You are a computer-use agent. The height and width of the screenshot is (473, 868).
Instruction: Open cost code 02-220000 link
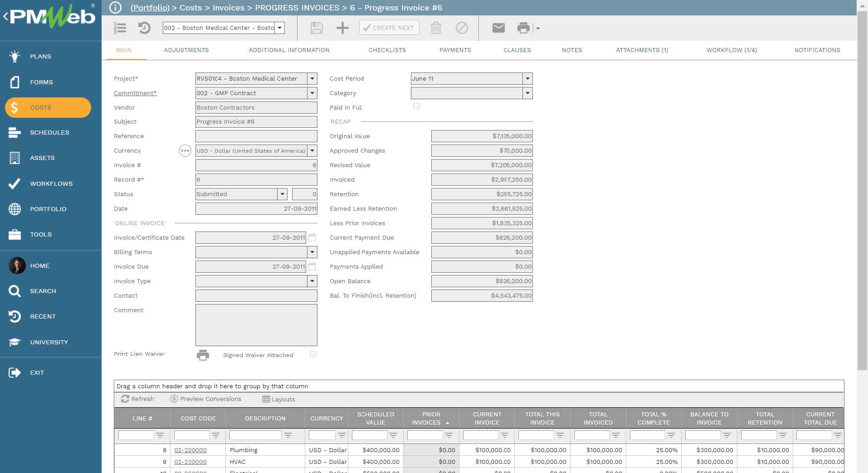pos(190,450)
